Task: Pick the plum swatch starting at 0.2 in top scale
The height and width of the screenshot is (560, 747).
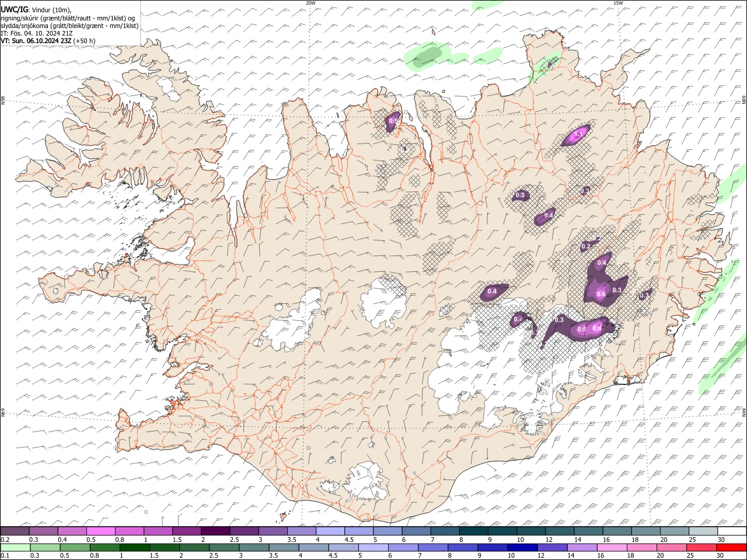Action: pyautogui.click(x=15, y=531)
